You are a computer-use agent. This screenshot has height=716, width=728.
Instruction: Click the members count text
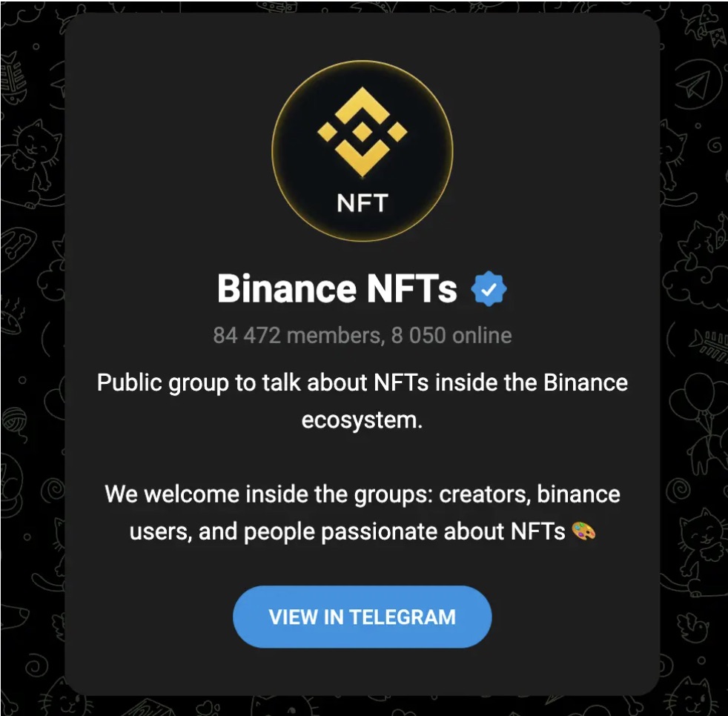pos(289,335)
